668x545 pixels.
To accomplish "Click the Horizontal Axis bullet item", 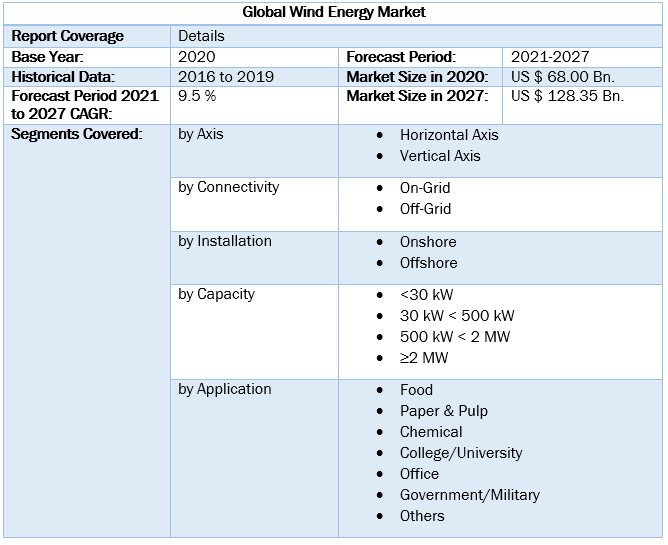I will (449, 135).
